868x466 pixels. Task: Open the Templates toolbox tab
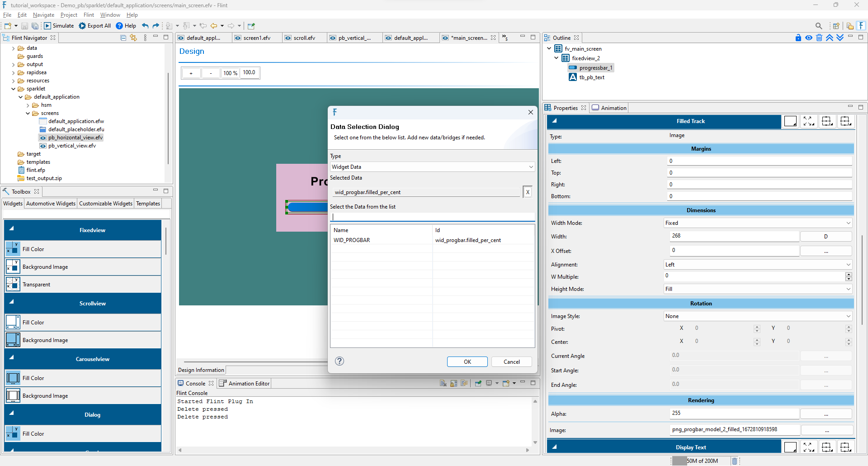148,204
